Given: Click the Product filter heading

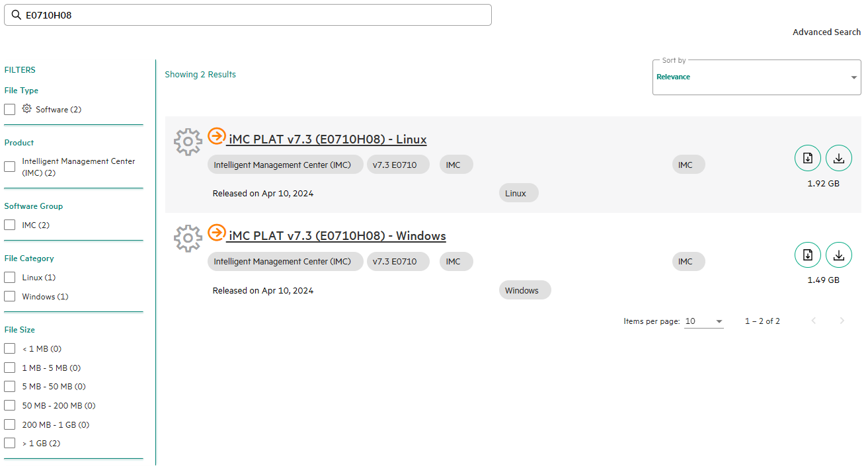Looking at the screenshot, I should [x=19, y=143].
